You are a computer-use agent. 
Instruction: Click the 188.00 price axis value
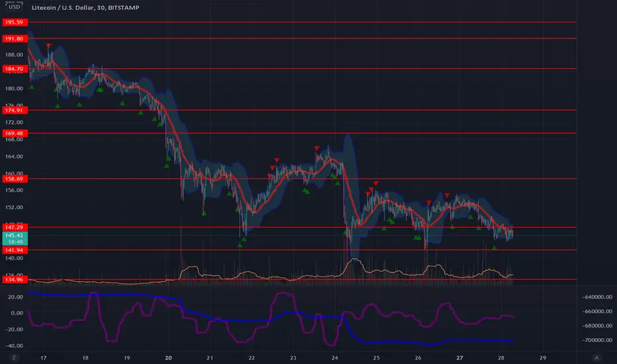[14, 55]
